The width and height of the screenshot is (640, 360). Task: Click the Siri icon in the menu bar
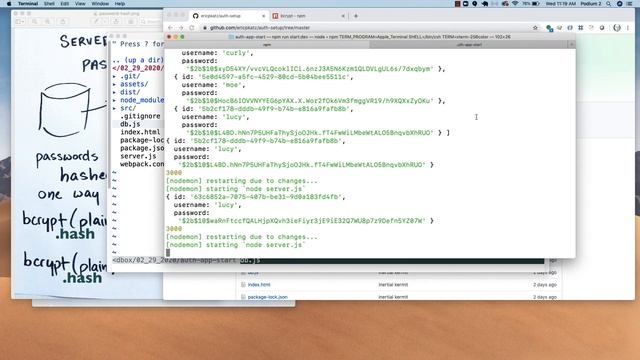[x=619, y=4]
